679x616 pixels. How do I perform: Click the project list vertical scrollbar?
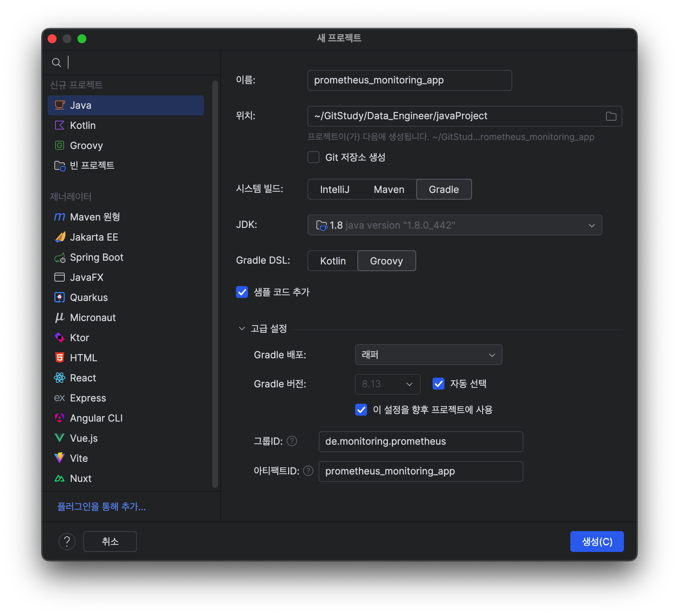pyautogui.click(x=215, y=284)
